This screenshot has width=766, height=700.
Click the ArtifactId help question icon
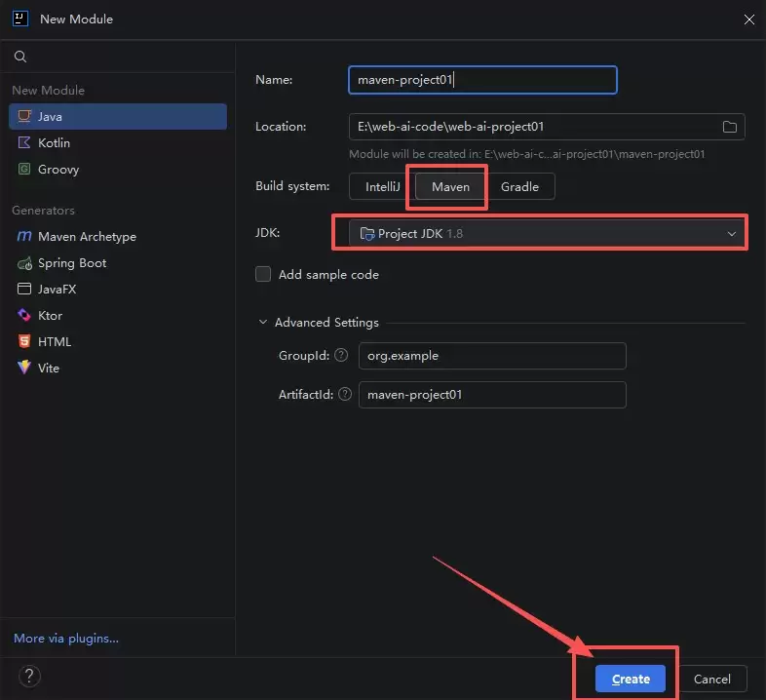(345, 394)
